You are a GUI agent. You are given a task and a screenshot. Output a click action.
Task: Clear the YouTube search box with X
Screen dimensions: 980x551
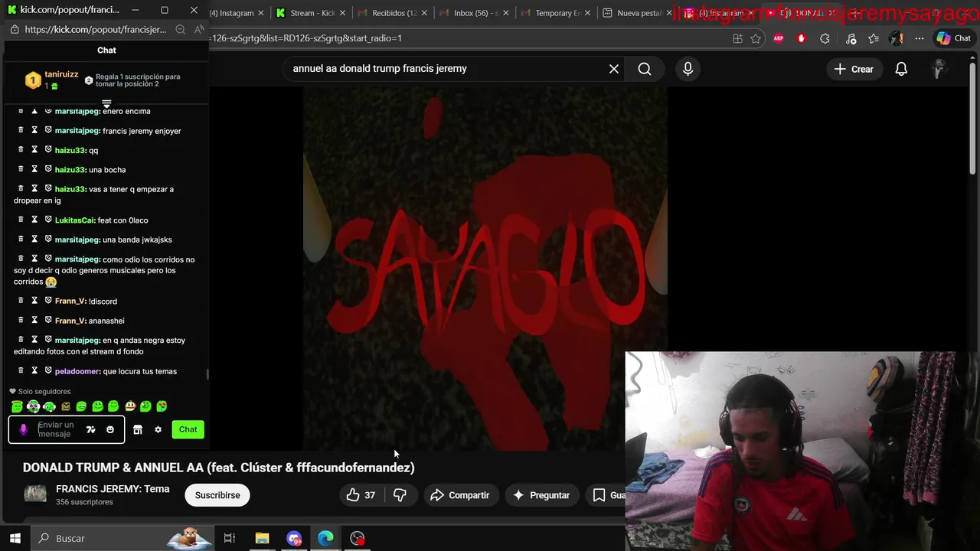614,69
